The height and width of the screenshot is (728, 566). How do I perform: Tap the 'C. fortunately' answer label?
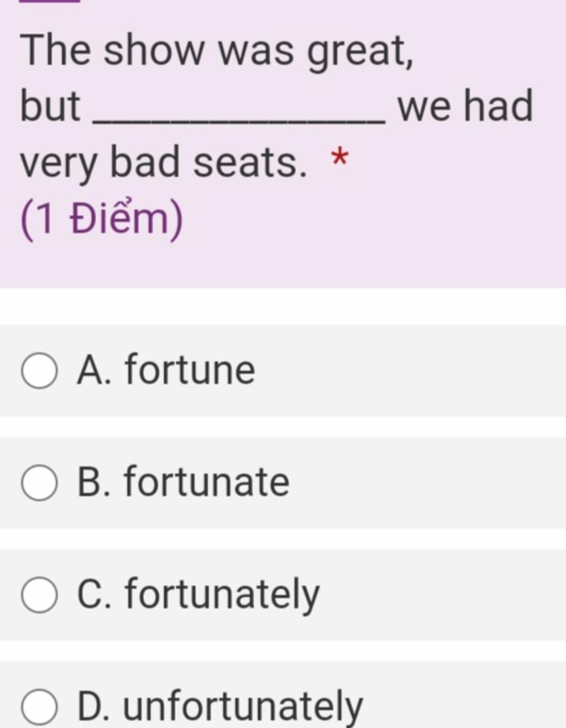(x=198, y=595)
